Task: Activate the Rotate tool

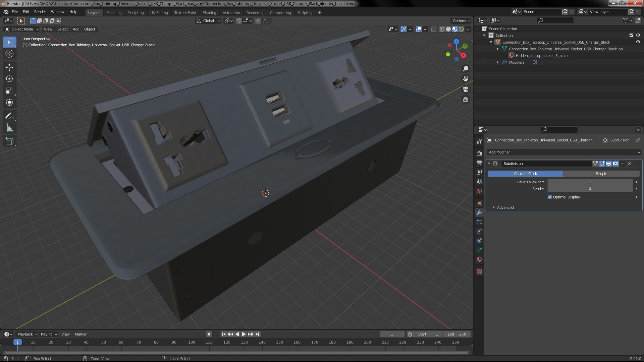Action: [x=9, y=79]
